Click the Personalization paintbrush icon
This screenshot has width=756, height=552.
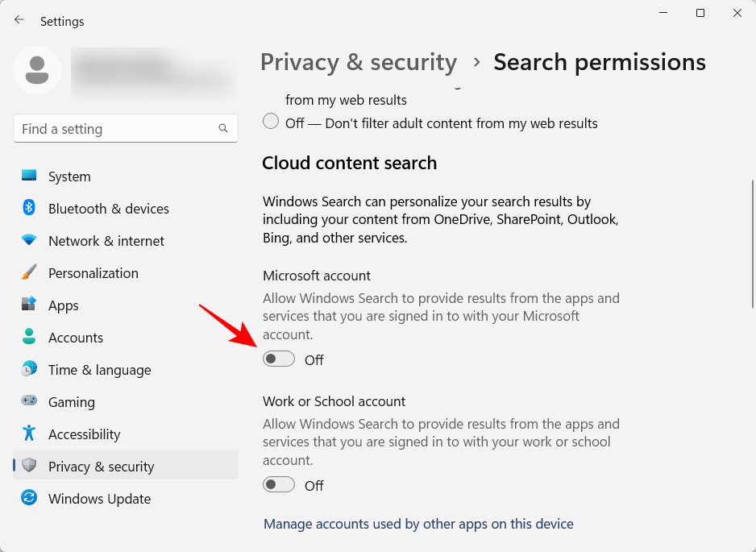point(29,272)
